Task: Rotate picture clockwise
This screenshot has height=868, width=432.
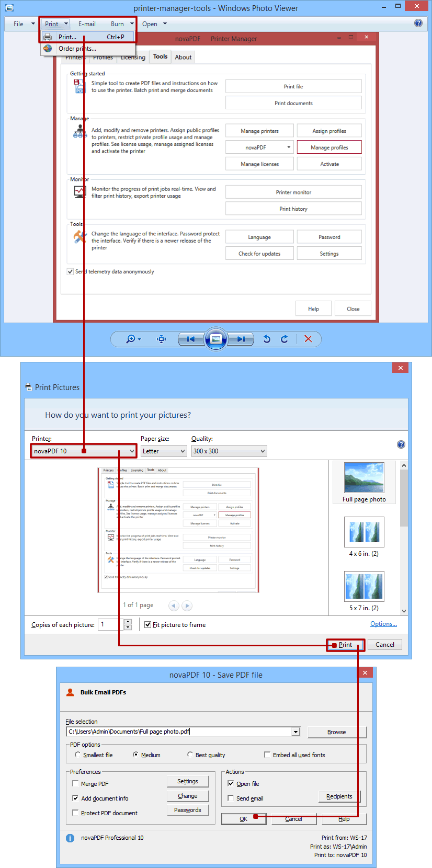Action: click(285, 339)
